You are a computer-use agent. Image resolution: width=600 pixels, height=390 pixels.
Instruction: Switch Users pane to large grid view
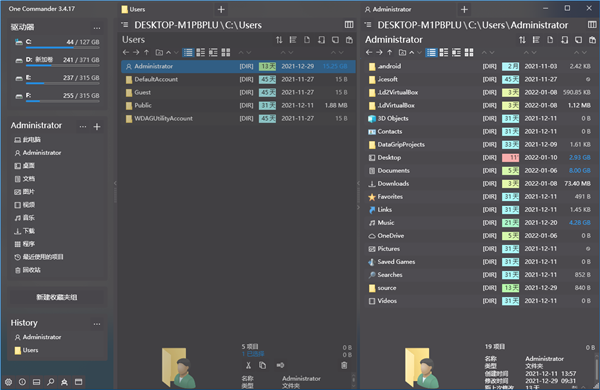point(226,52)
